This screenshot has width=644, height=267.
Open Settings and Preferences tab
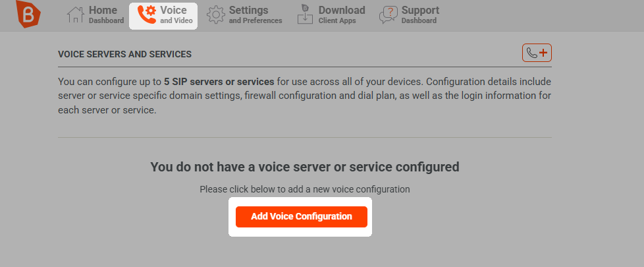[245, 15]
